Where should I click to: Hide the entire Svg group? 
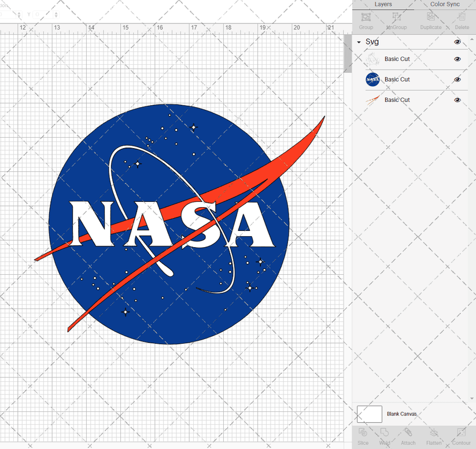(457, 42)
